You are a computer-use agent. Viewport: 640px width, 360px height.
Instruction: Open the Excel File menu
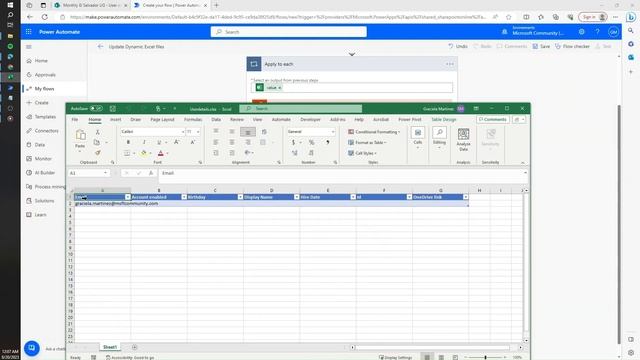pyautogui.click(x=75, y=120)
